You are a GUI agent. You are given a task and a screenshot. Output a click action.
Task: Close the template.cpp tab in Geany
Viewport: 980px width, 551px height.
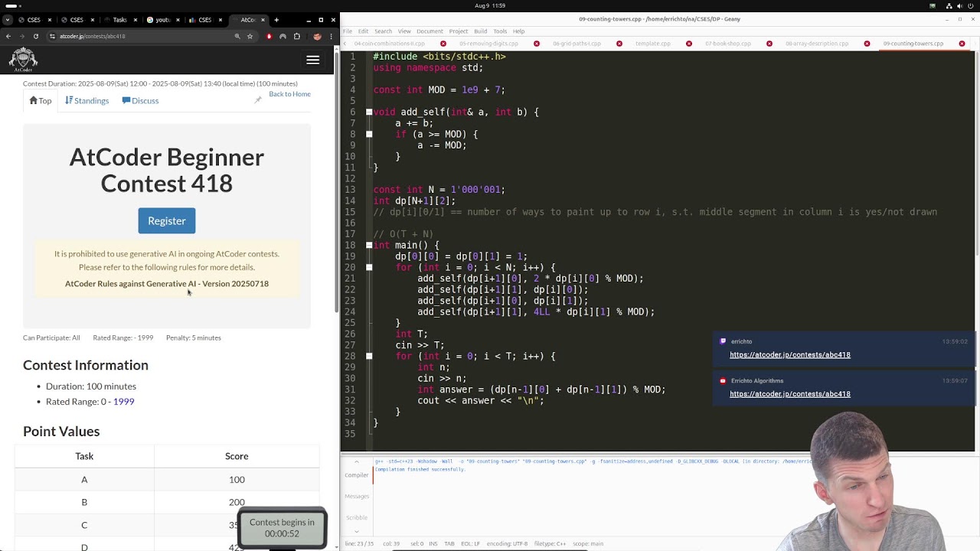pyautogui.click(x=688, y=44)
